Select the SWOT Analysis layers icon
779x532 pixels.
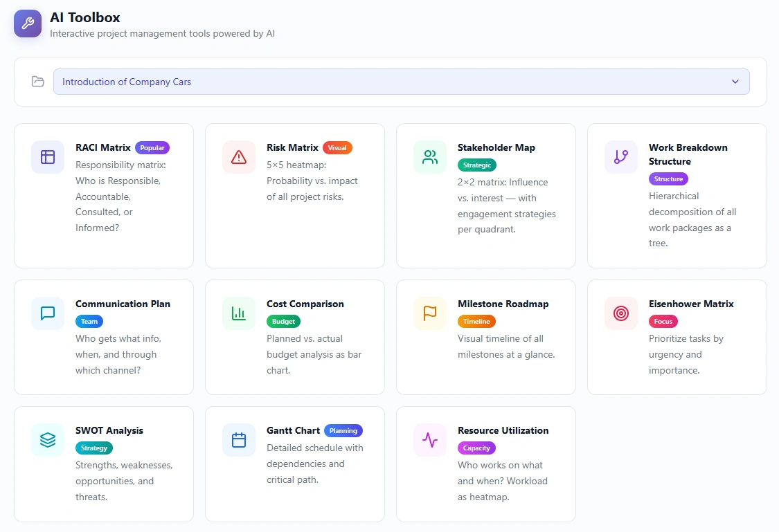47,440
